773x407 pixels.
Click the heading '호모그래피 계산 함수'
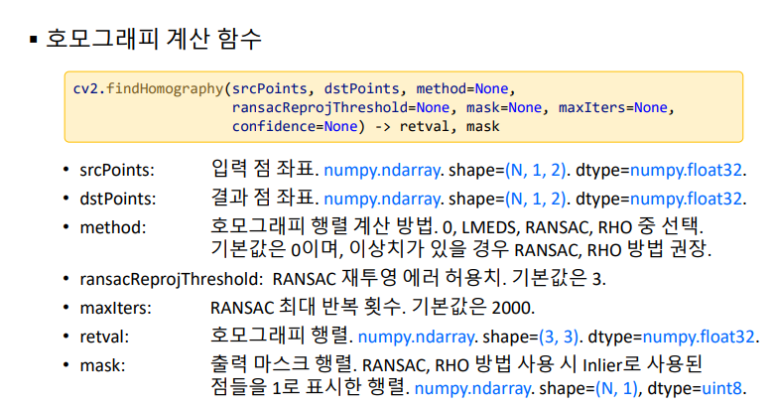153,39
